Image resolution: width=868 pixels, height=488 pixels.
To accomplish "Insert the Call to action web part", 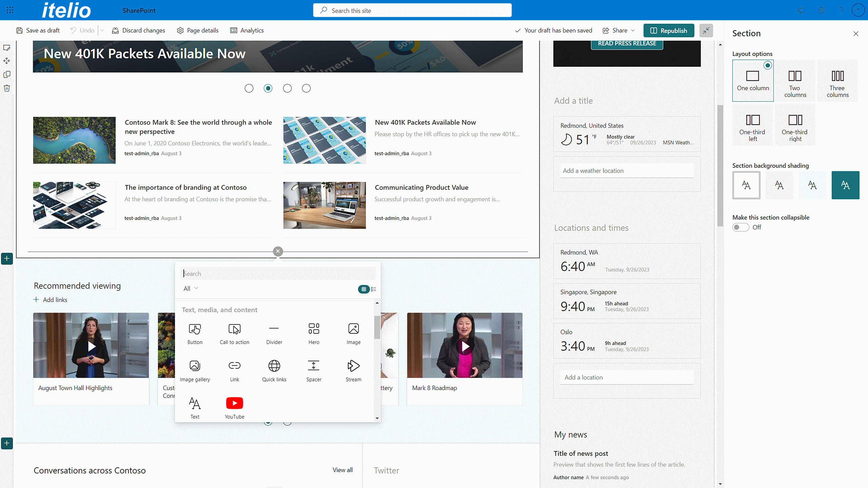I will (234, 334).
